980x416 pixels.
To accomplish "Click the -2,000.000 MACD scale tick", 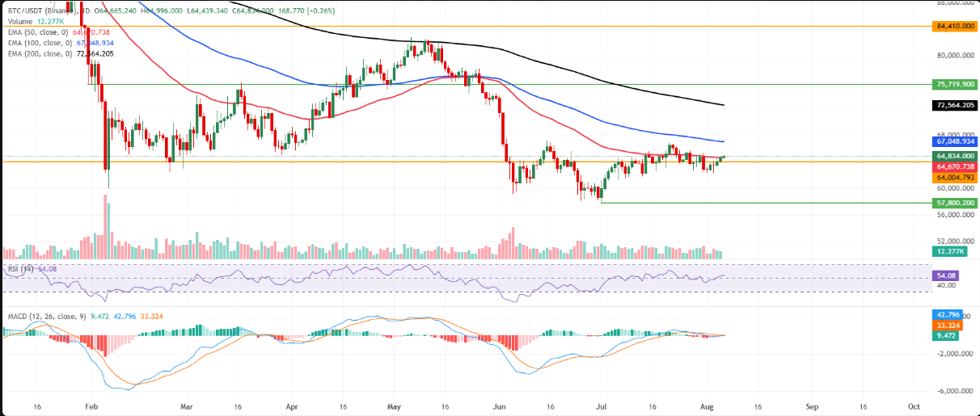I will click(x=955, y=353).
